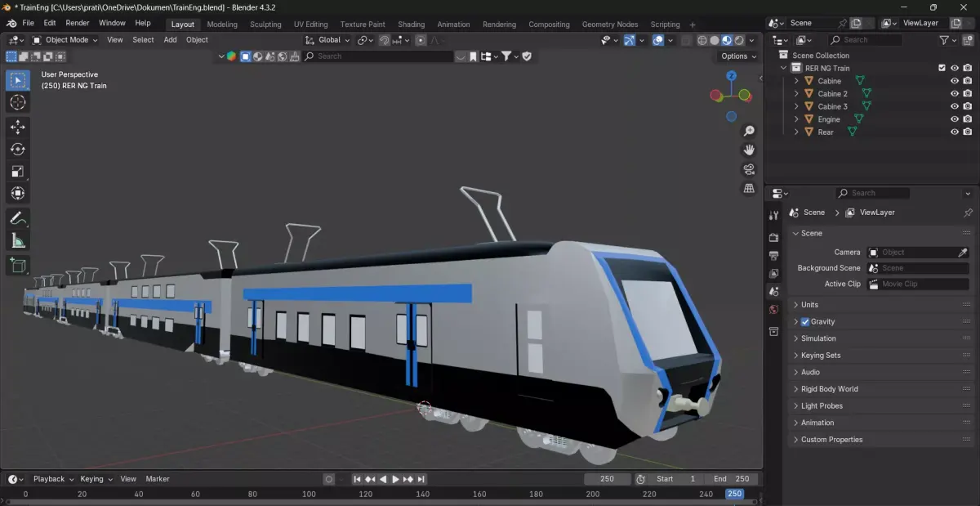Switch to Geometry Nodes workspace tab
This screenshot has width=980, height=506.
point(610,25)
